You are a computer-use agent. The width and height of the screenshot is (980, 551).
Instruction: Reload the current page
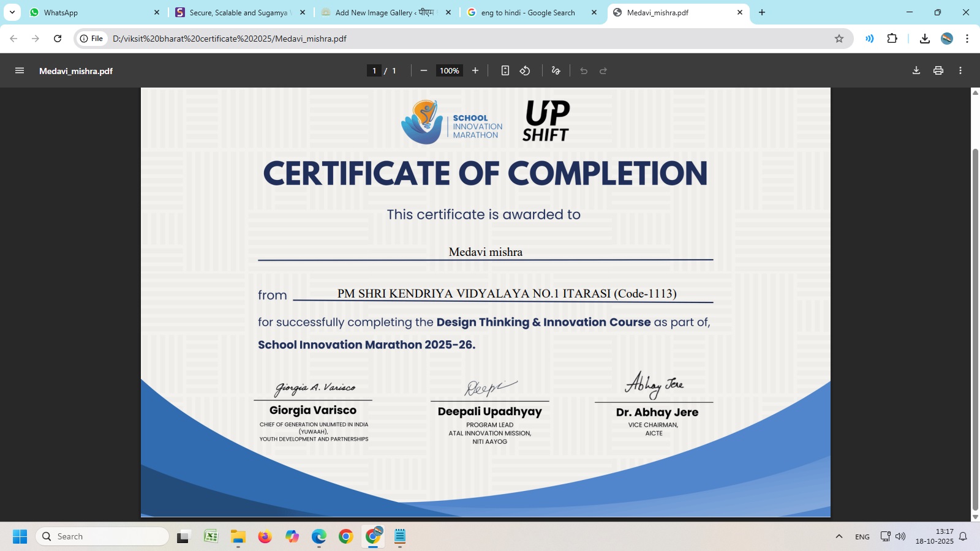[58, 39]
